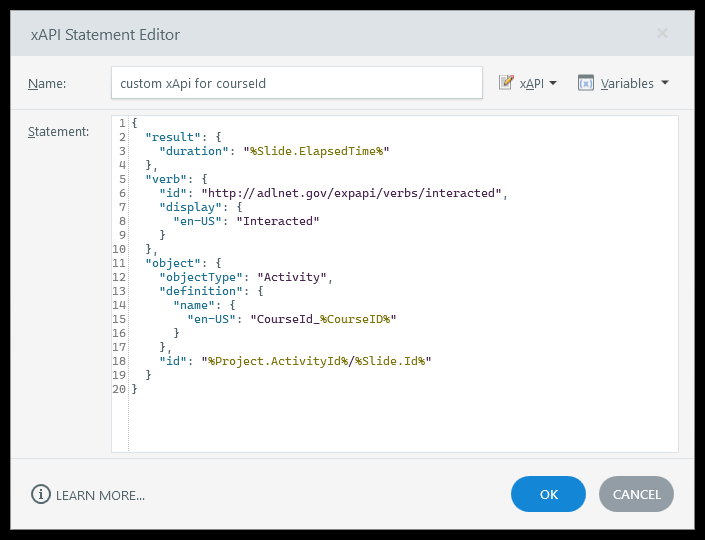This screenshot has height=540, width=705.
Task: Close the xAPI Statement Editor dialog
Action: click(662, 33)
